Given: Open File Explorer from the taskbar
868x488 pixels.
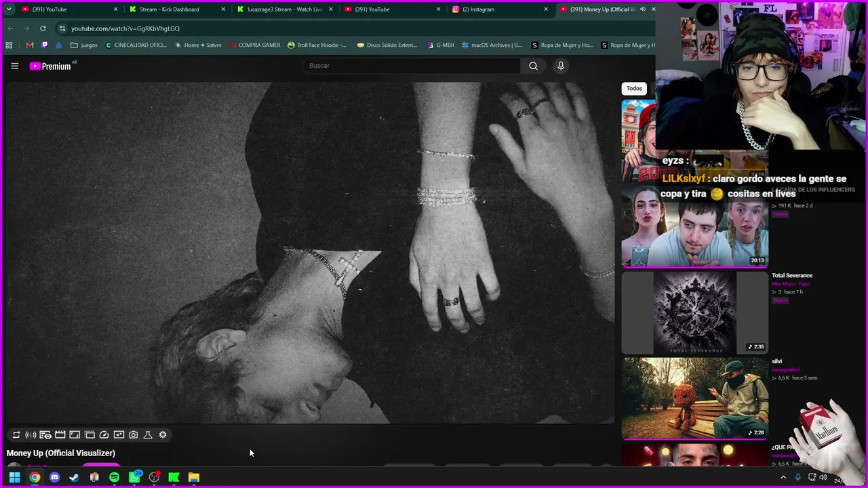Looking at the screenshot, I should click(x=194, y=477).
